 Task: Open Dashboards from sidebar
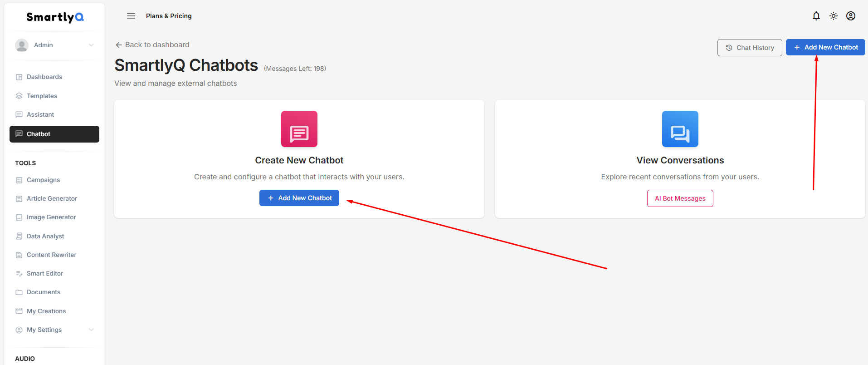point(44,77)
